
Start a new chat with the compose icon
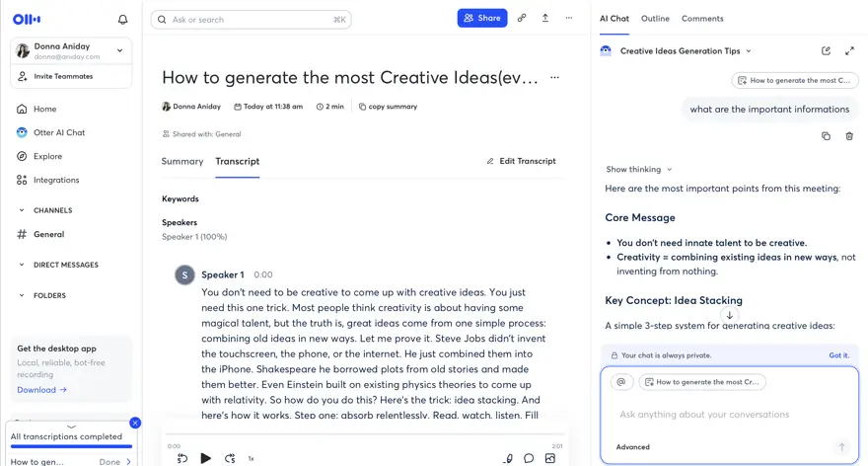[x=826, y=51]
